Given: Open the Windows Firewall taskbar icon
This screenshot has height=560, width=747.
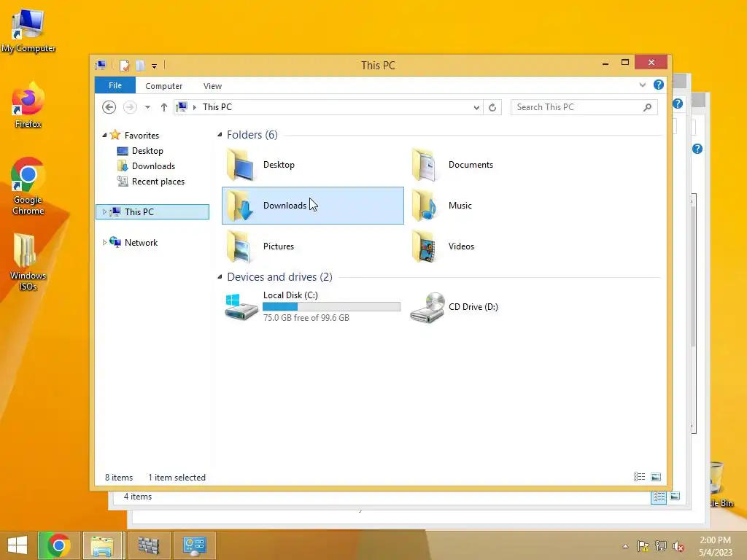Looking at the screenshot, I should [x=149, y=545].
